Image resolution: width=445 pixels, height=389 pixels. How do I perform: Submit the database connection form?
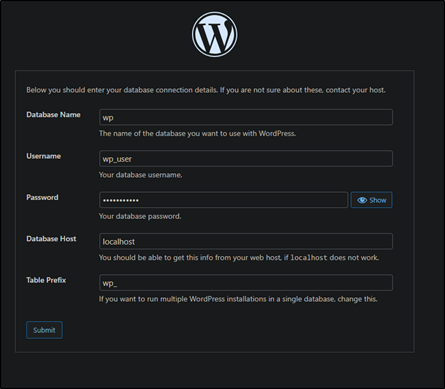pos(44,330)
